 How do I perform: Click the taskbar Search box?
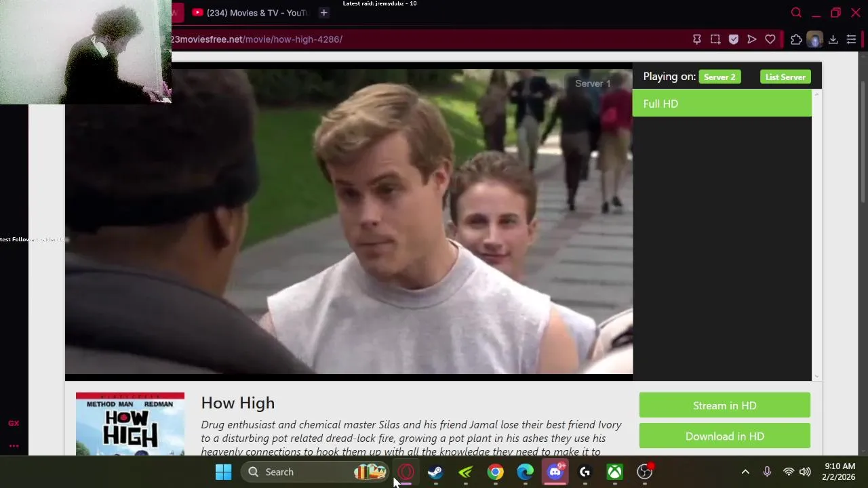(x=315, y=472)
